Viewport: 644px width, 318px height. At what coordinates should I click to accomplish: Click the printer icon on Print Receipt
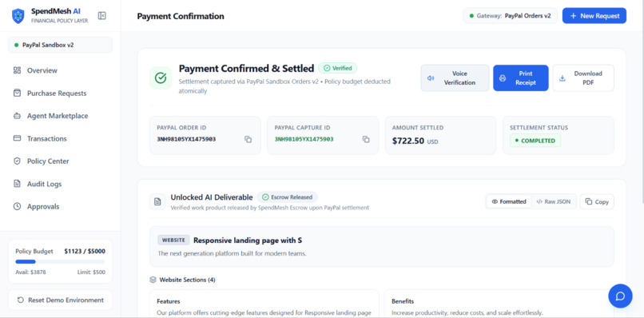coord(503,78)
